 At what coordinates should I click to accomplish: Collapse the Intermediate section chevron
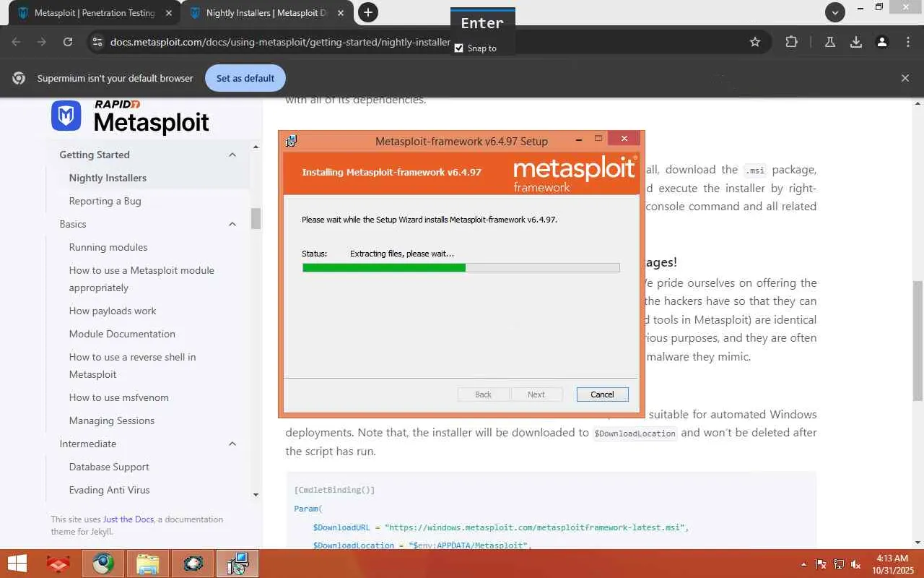[x=232, y=444]
